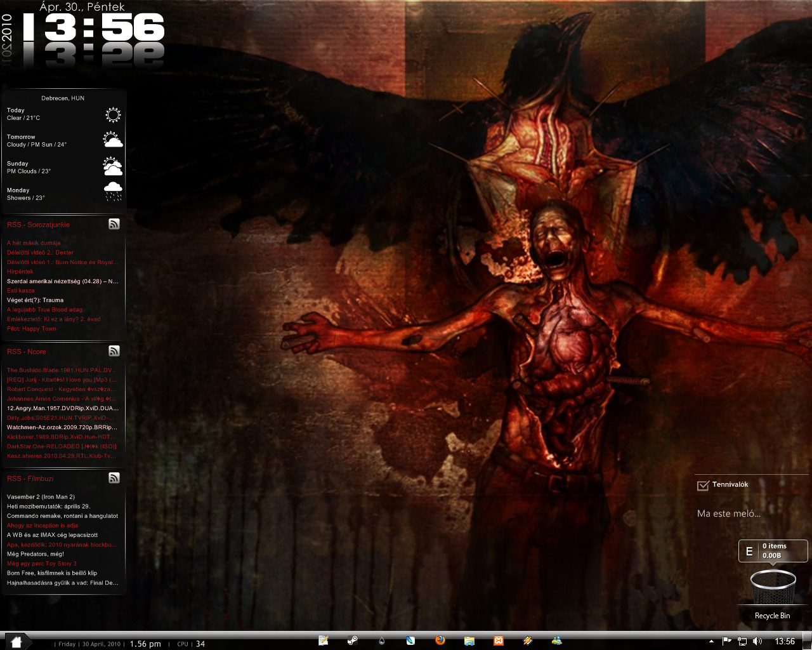This screenshot has width=812, height=650.
Task: Open the 'RSS - Ncore' feed title
Action: point(27,352)
